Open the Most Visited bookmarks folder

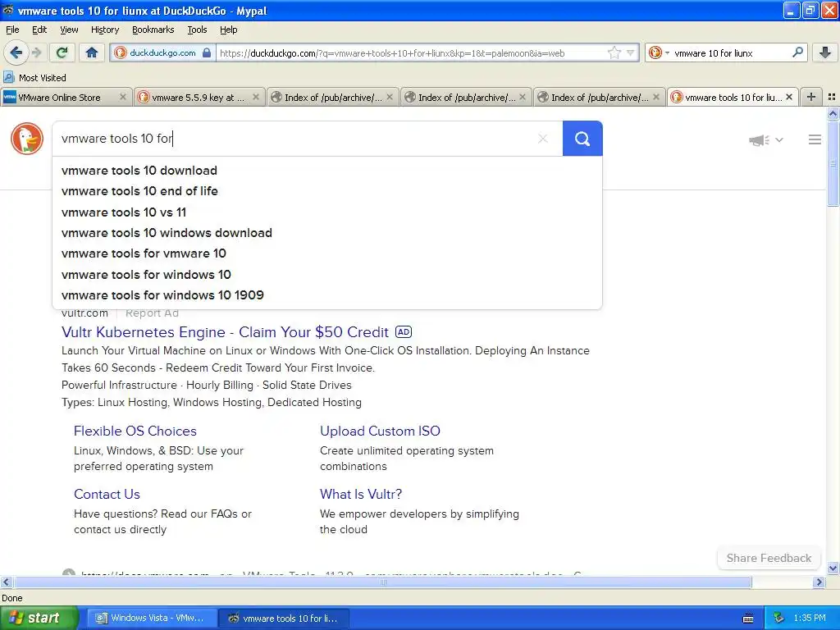(35, 78)
